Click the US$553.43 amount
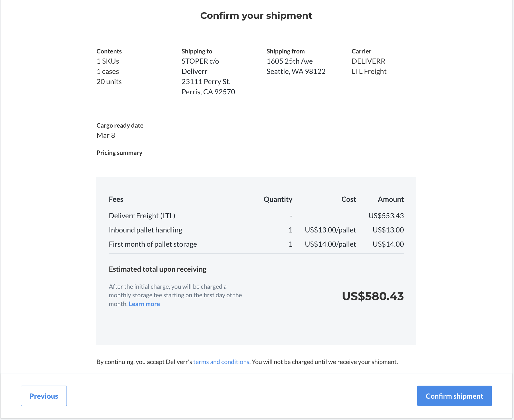Viewport: 514px width, 420px height. pyautogui.click(x=386, y=216)
